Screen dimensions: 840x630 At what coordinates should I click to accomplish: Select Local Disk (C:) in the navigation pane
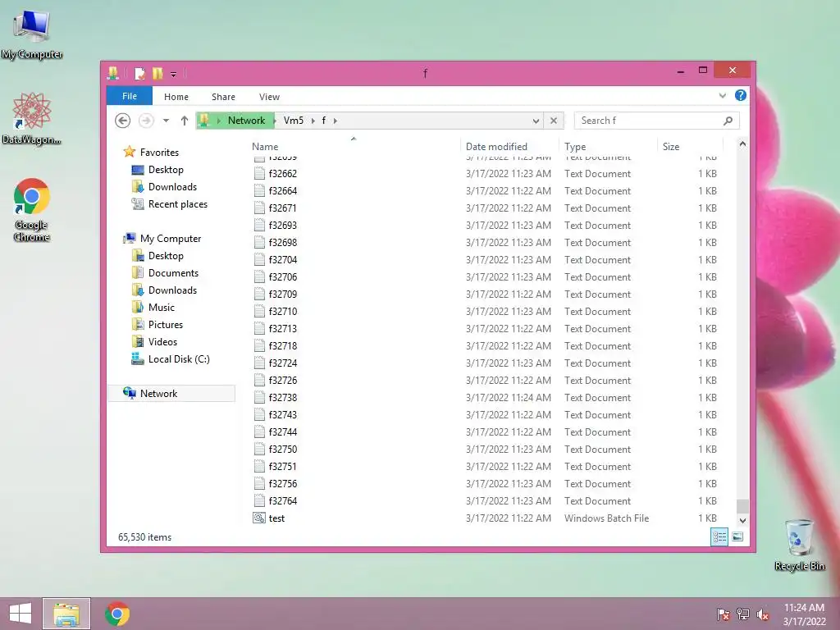(178, 359)
